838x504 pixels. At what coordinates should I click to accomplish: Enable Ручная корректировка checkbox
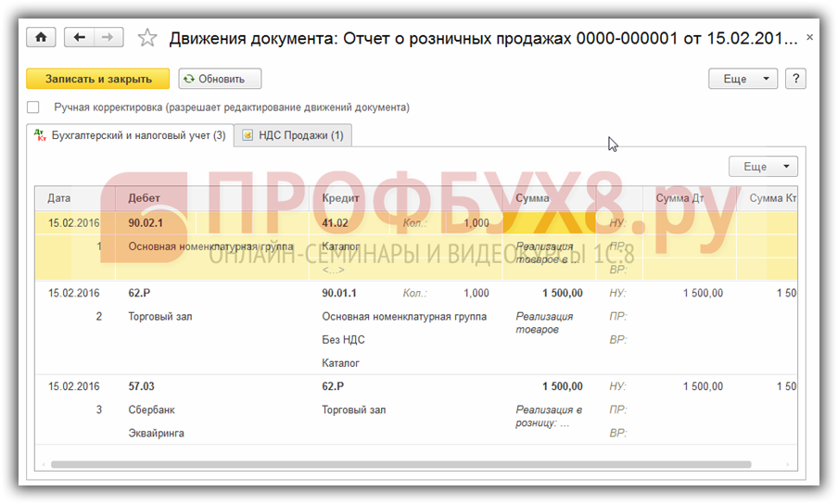34,107
